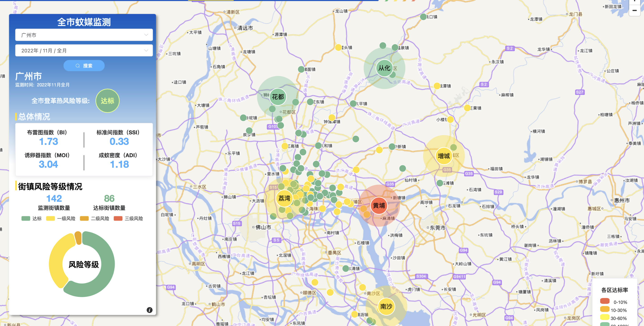Open the 广州市 city dropdown
Viewport: 644px width, 326px height.
(84, 35)
